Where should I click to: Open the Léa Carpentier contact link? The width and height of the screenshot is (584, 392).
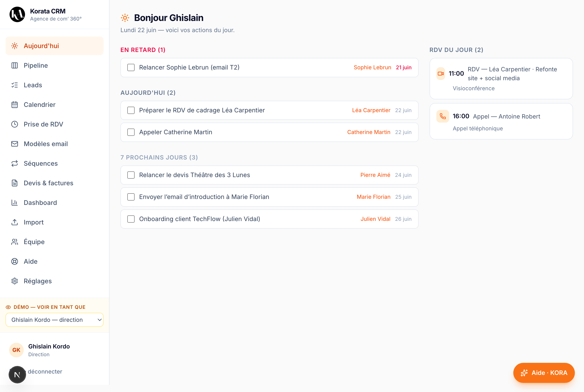point(371,110)
